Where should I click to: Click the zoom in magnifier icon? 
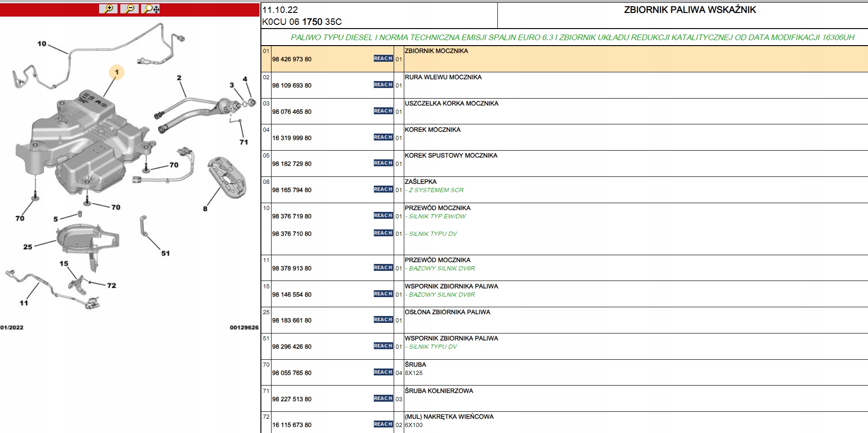click(x=108, y=9)
